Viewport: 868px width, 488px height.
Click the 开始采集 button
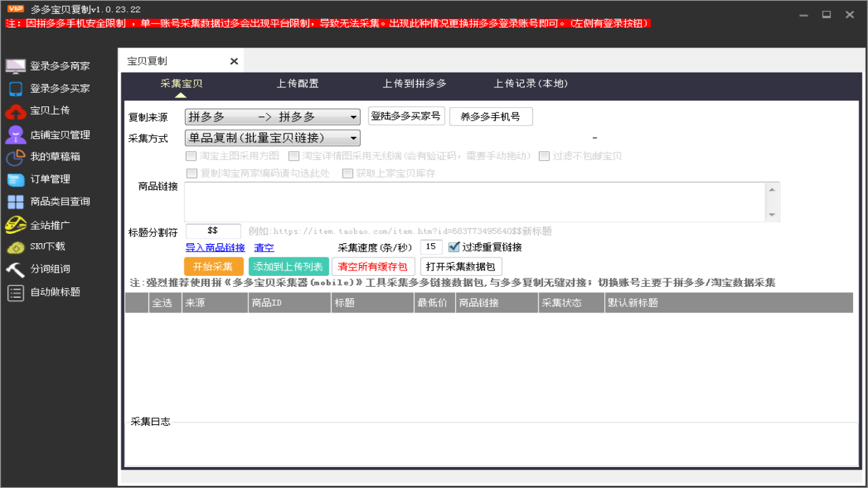click(214, 266)
